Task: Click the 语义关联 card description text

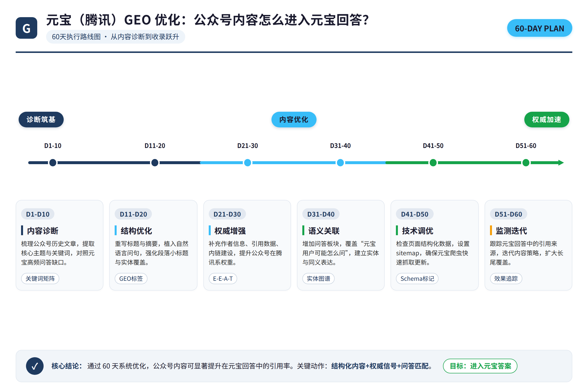Action: 341,253
